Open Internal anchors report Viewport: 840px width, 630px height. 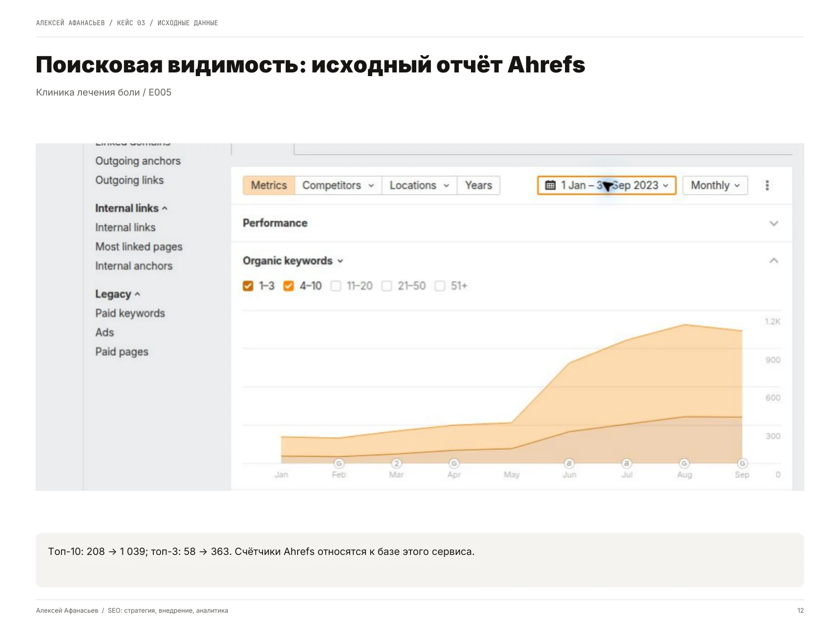coord(133,266)
